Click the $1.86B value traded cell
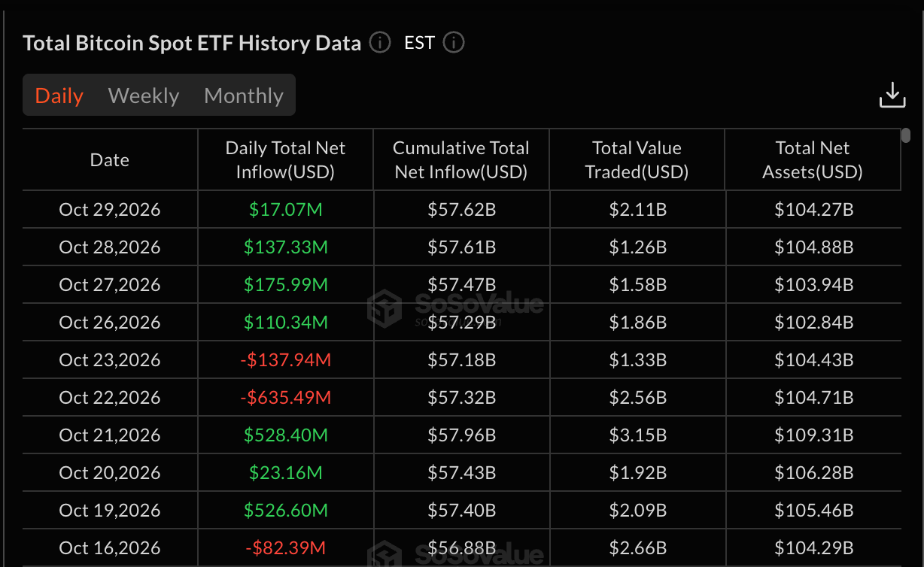 pyautogui.click(x=638, y=322)
